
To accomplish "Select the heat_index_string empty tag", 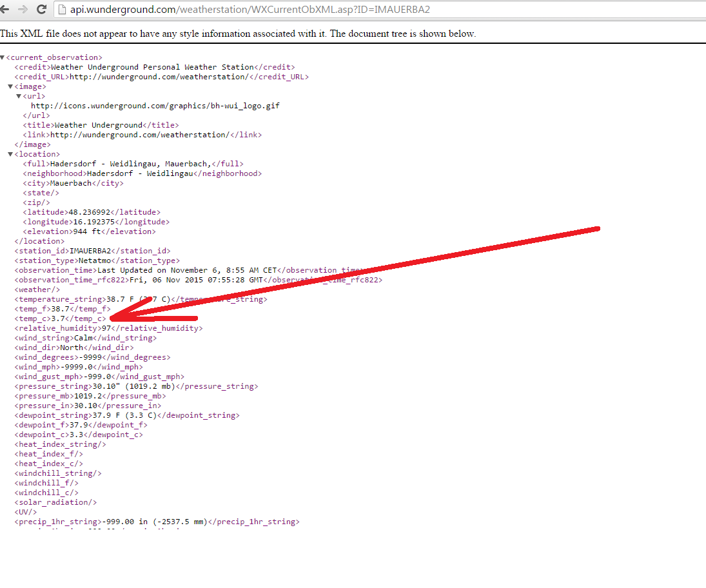I will 61,444.
